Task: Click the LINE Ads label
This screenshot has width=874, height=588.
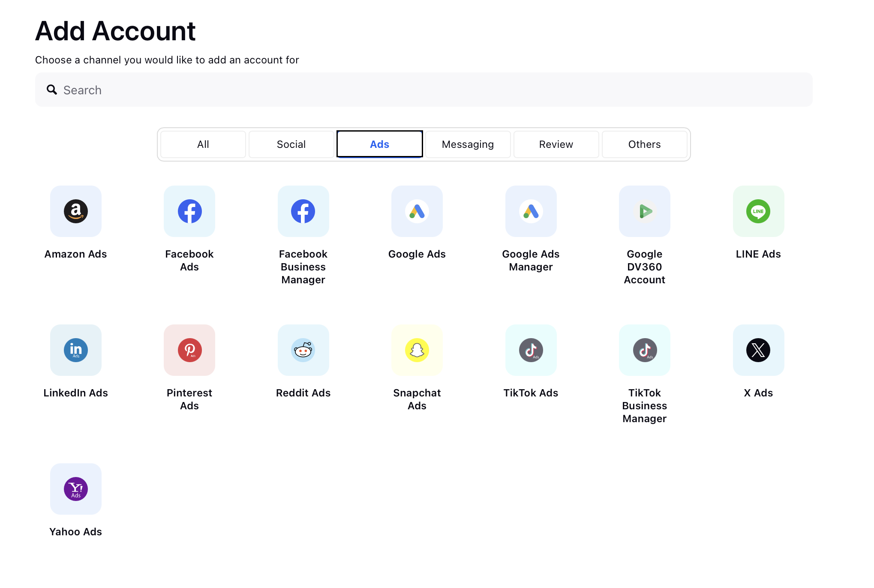Action: pyautogui.click(x=759, y=254)
